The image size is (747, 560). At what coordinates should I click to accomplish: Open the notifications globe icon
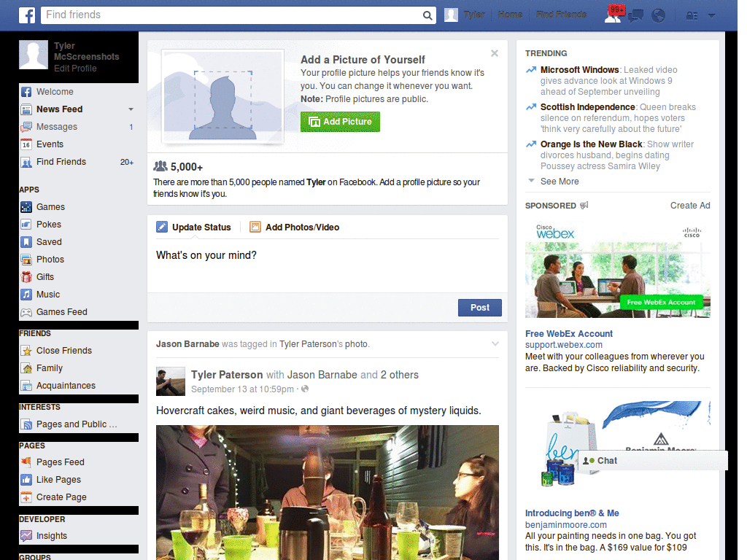click(658, 15)
